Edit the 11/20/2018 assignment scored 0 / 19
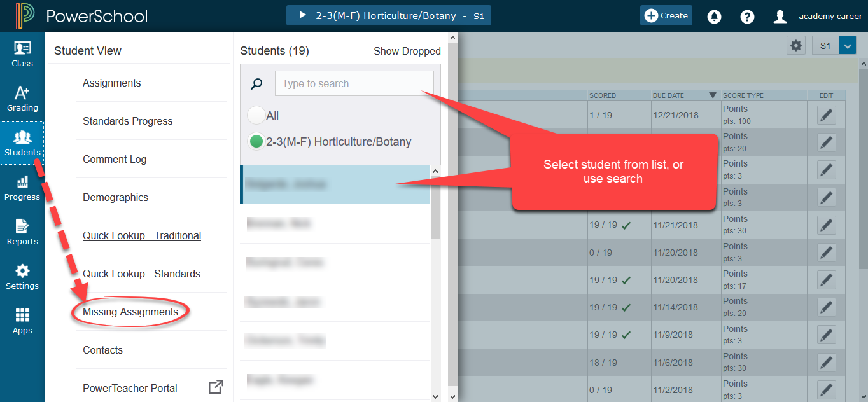This screenshot has width=868, height=402. click(x=826, y=253)
